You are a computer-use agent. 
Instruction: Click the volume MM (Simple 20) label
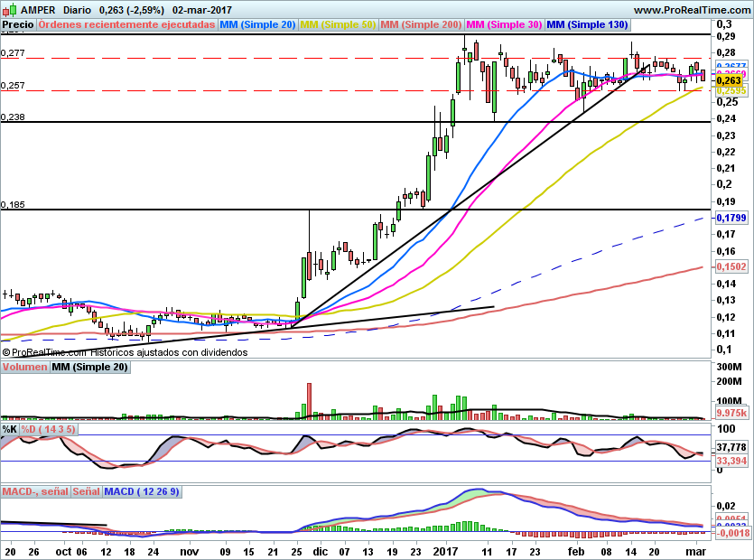point(90,367)
